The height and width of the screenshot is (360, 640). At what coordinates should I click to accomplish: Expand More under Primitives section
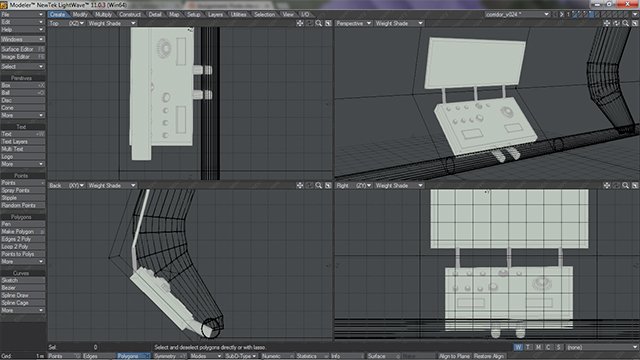click(22, 116)
